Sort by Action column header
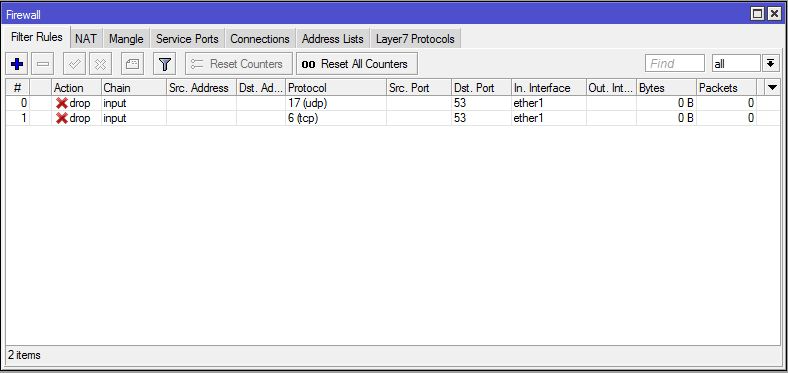 pyautogui.click(x=76, y=87)
